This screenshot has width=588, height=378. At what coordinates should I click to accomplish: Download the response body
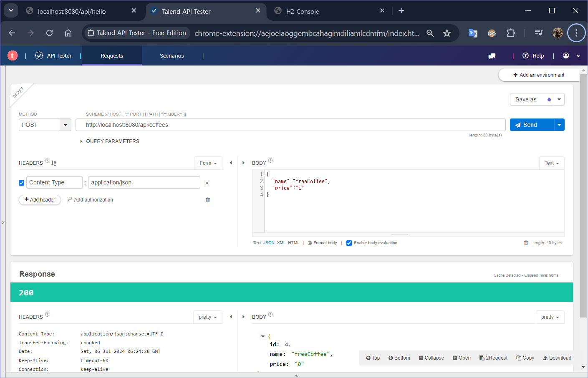pyautogui.click(x=557, y=358)
